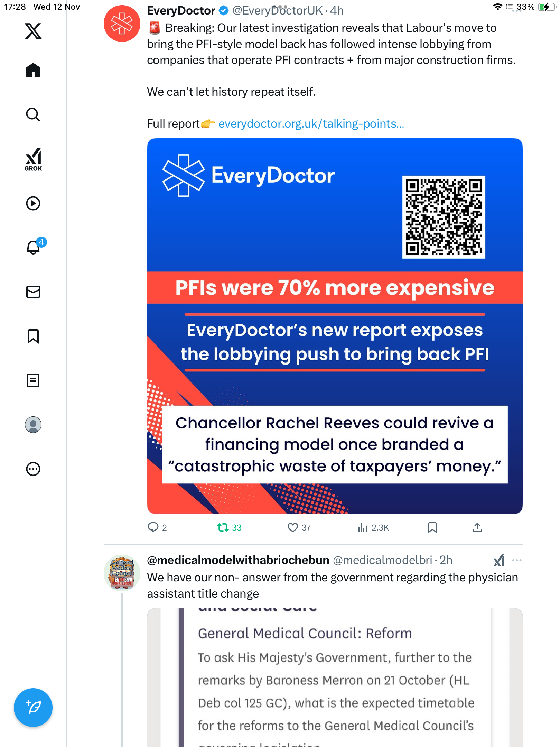Compose a new post
560x747 pixels.
tap(33, 708)
